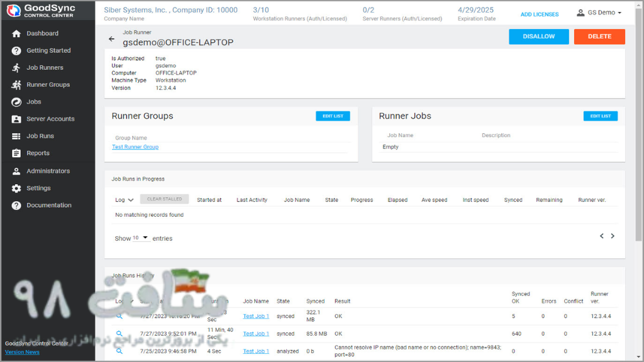644x362 pixels.
Task: Click ADD LICENSES link
Action: (539, 14)
